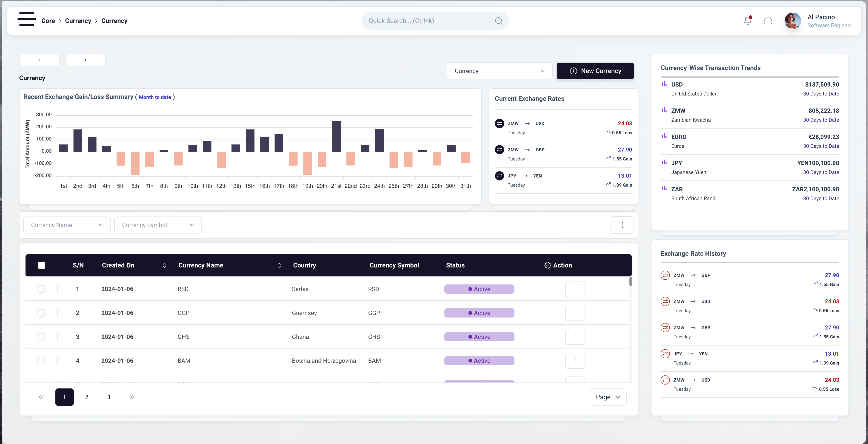Expand the Currency Name filter dropdown
This screenshot has width=868, height=444.
pyautogui.click(x=67, y=225)
